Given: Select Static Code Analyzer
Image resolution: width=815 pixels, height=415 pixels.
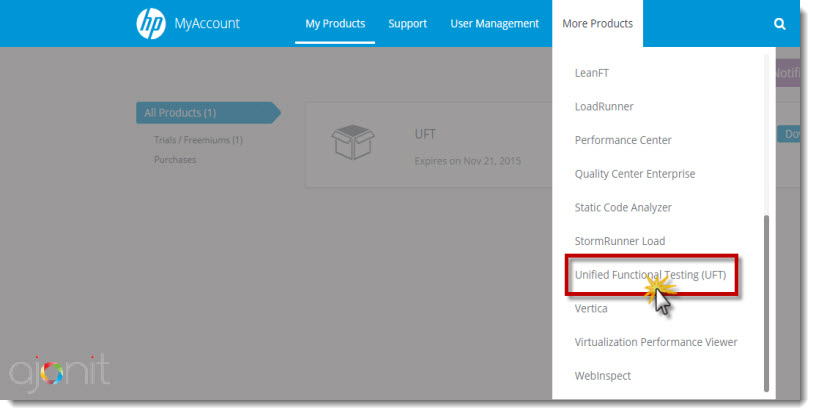Looking at the screenshot, I should pyautogui.click(x=623, y=208).
